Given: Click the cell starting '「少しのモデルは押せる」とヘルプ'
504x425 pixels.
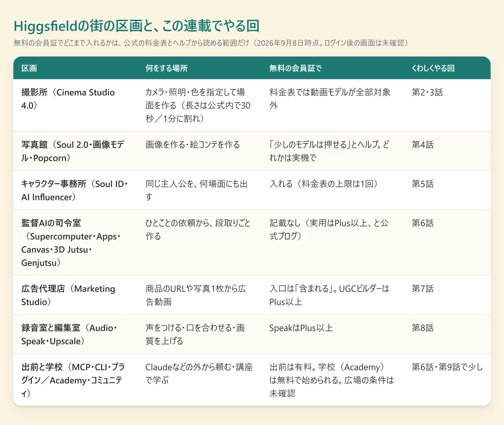Looking at the screenshot, I should pos(333,151).
